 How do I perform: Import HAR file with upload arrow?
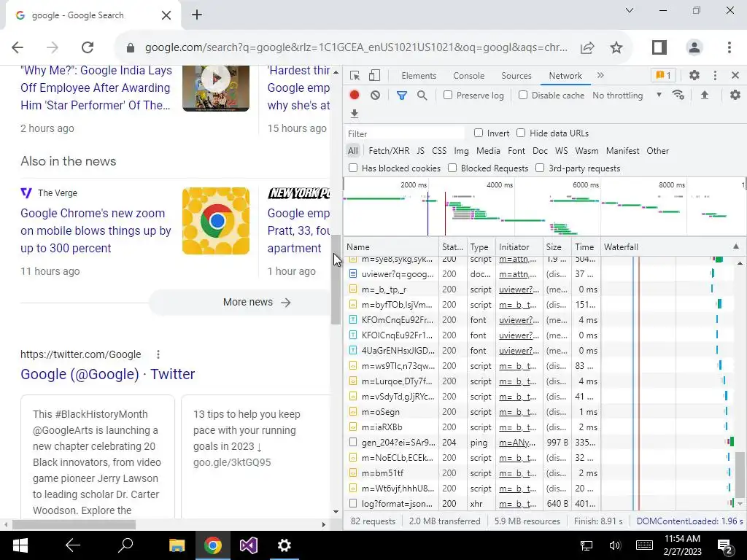705,95
